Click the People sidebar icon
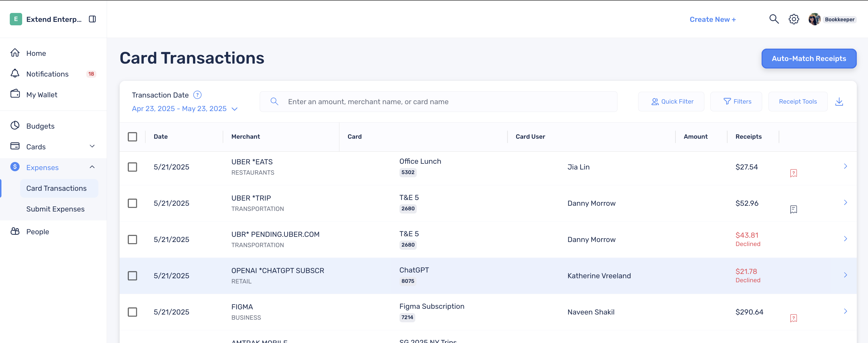 click(15, 231)
